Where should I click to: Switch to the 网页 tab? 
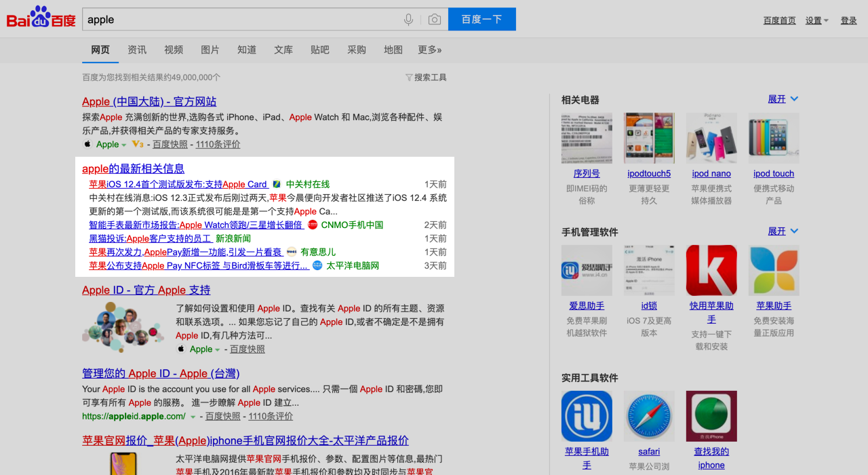tap(100, 50)
